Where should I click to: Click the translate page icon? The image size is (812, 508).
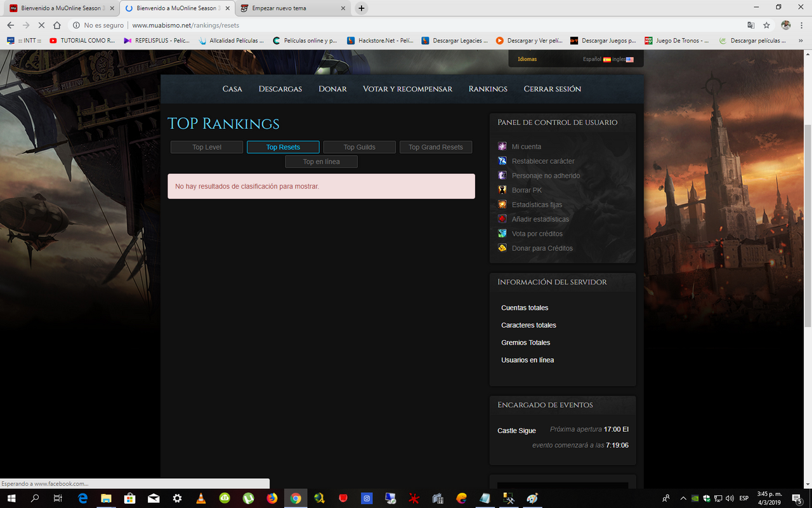[751, 25]
